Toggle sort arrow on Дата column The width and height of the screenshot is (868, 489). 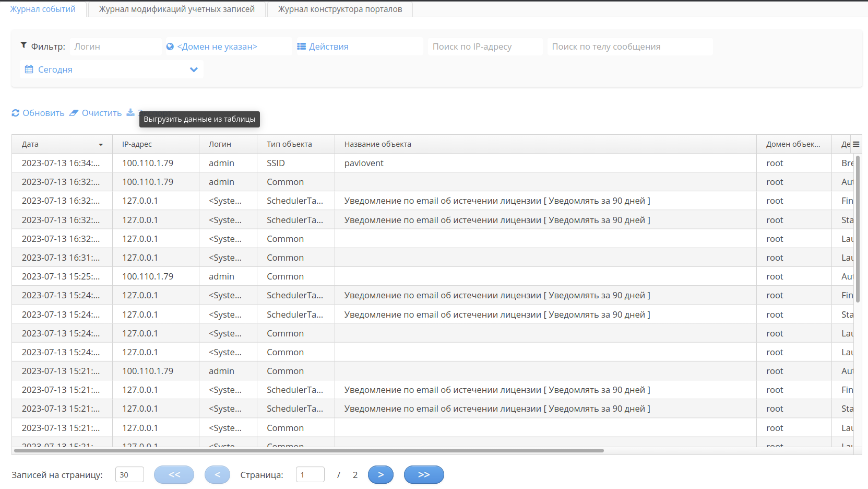pos(101,145)
